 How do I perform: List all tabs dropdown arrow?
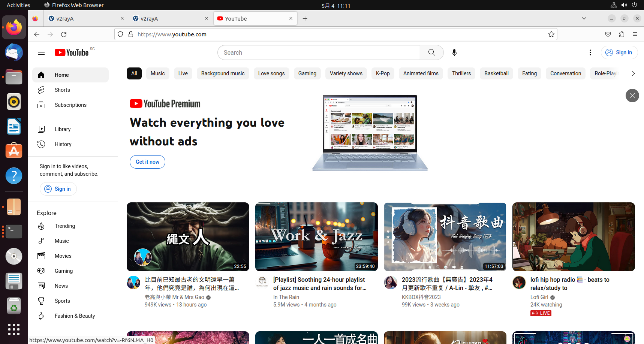584,18
